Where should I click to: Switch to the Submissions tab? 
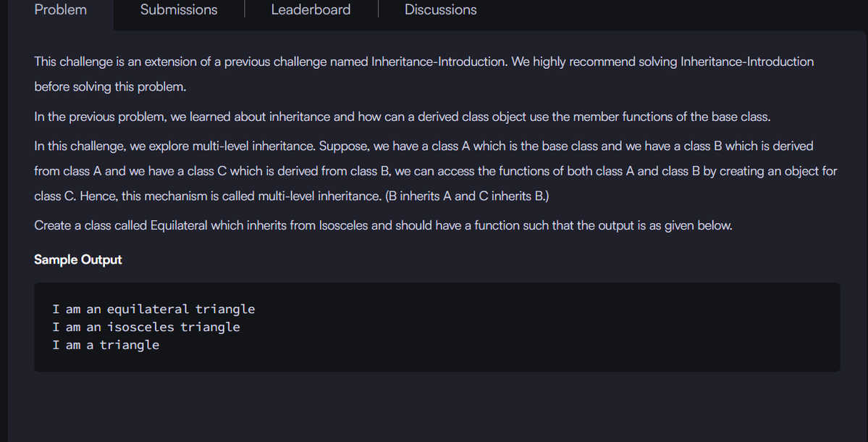178,9
